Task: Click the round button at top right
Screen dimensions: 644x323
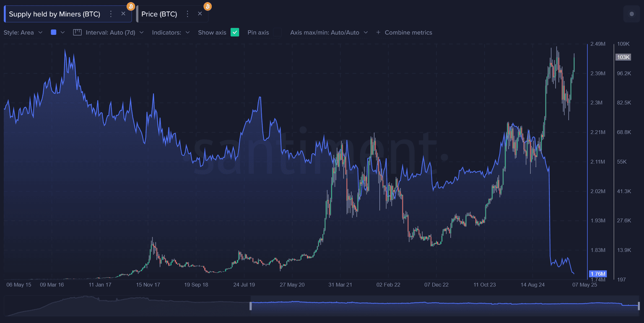Action: [x=631, y=14]
